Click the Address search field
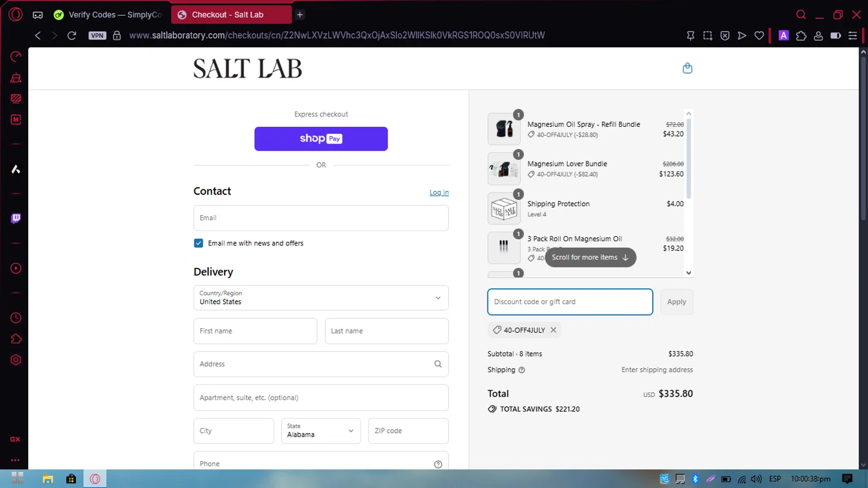This screenshot has width=868, height=488. (x=321, y=364)
